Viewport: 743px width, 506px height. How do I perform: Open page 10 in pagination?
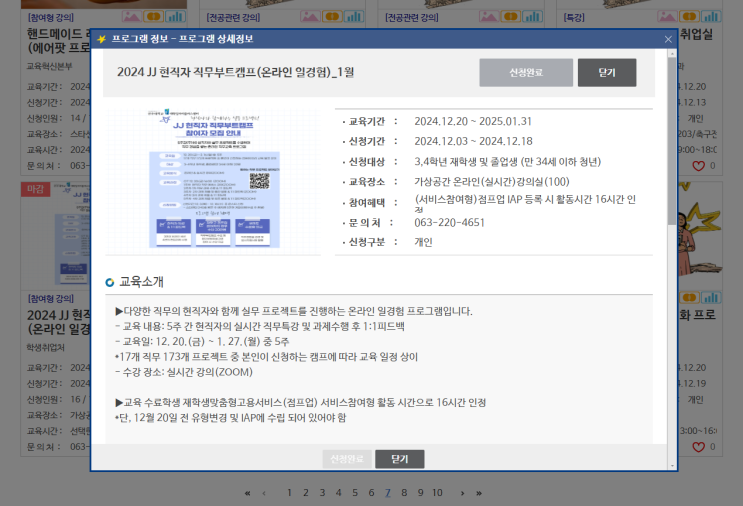(x=437, y=493)
